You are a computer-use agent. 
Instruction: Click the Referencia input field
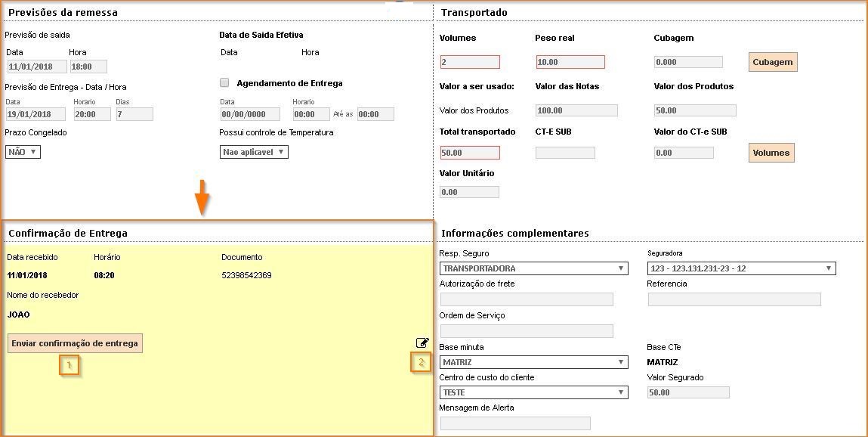[734, 299]
